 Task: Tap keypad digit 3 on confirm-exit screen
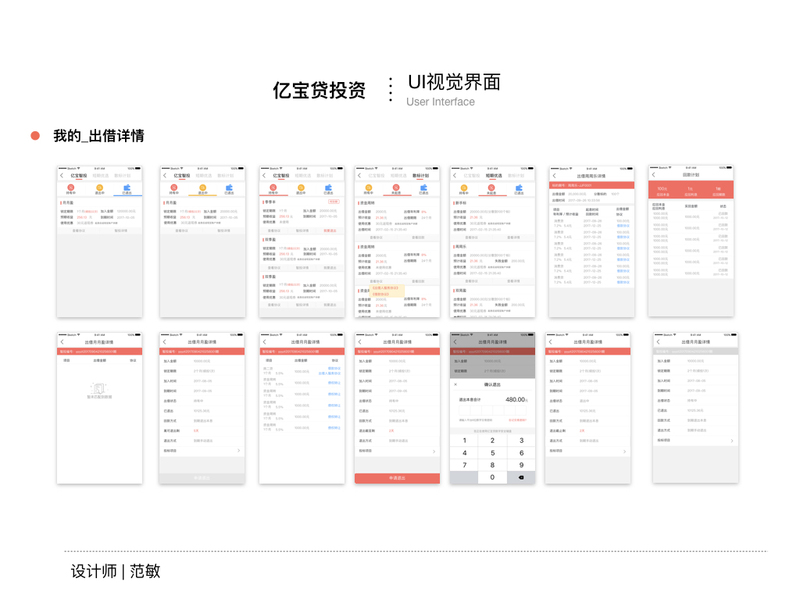[x=521, y=440]
